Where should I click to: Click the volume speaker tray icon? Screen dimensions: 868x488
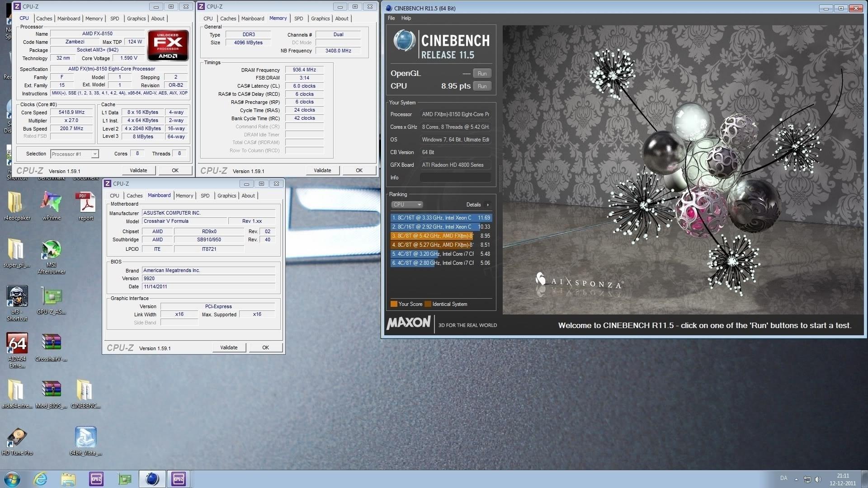[818, 479]
